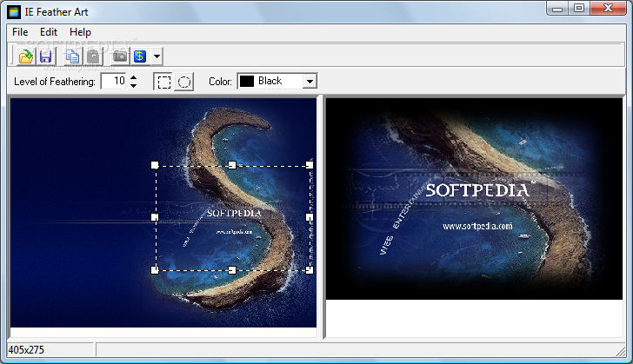Open the Help menu
The height and width of the screenshot is (364, 633).
click(x=80, y=32)
